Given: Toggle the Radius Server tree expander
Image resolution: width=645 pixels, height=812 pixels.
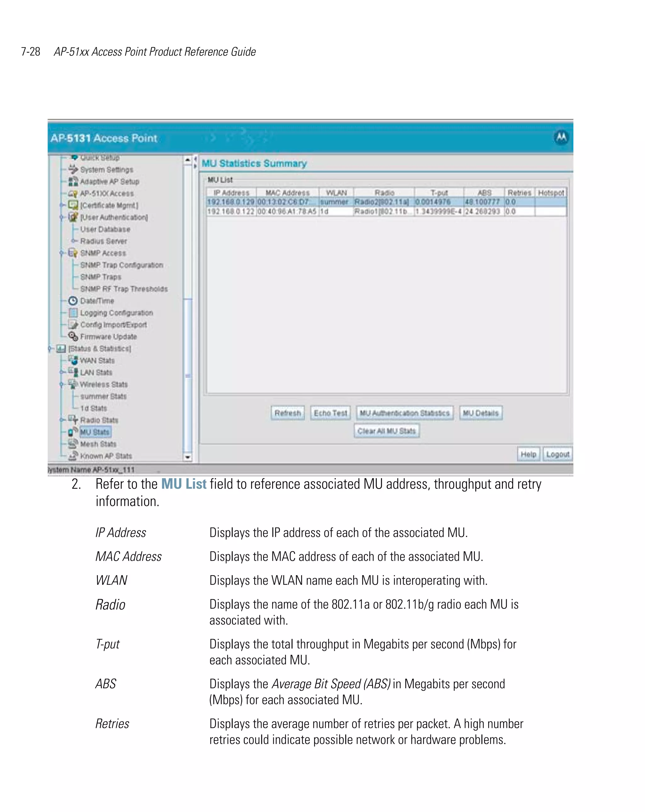Looking at the screenshot, I should [74, 241].
